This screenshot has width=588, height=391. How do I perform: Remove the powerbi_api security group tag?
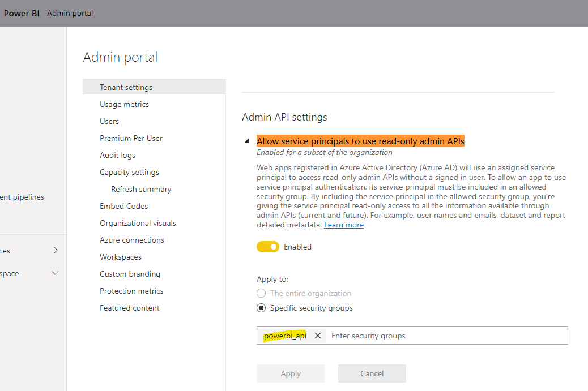pyautogui.click(x=318, y=336)
